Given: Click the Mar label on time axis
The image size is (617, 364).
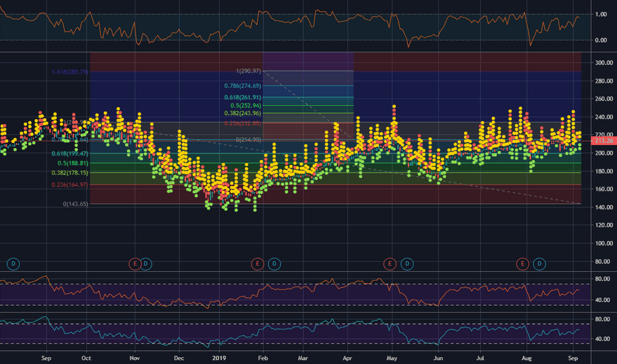Looking at the screenshot, I should pyautogui.click(x=303, y=358).
